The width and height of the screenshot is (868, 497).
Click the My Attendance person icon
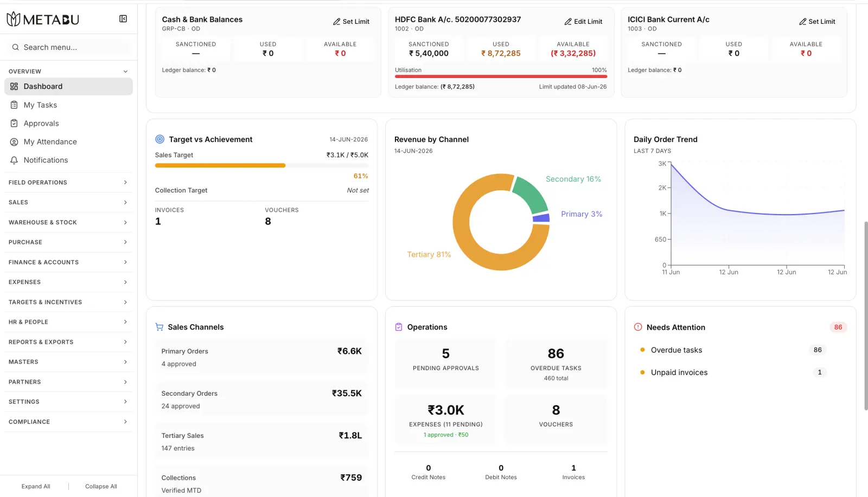(14, 142)
